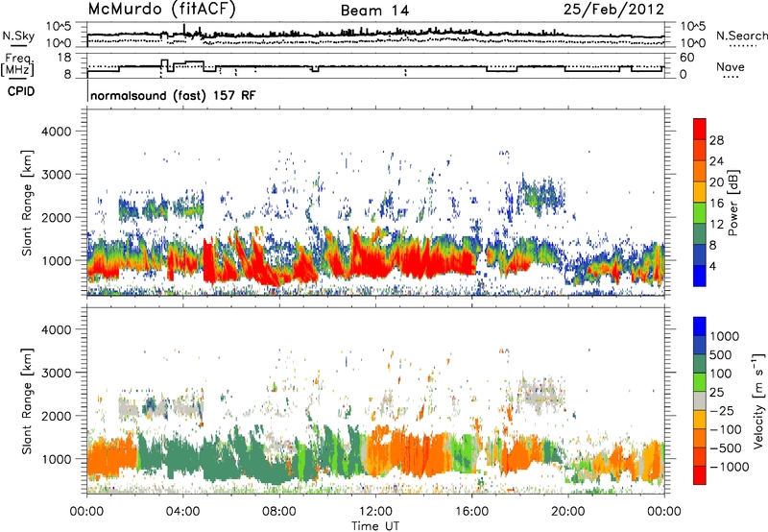The height and width of the screenshot is (532, 768).
Task: Pick the red top segment of Power colorbar
Action: 700,129
